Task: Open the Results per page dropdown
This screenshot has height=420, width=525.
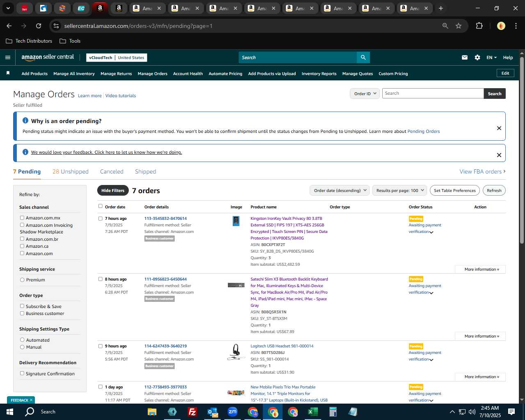Action: pos(399,190)
